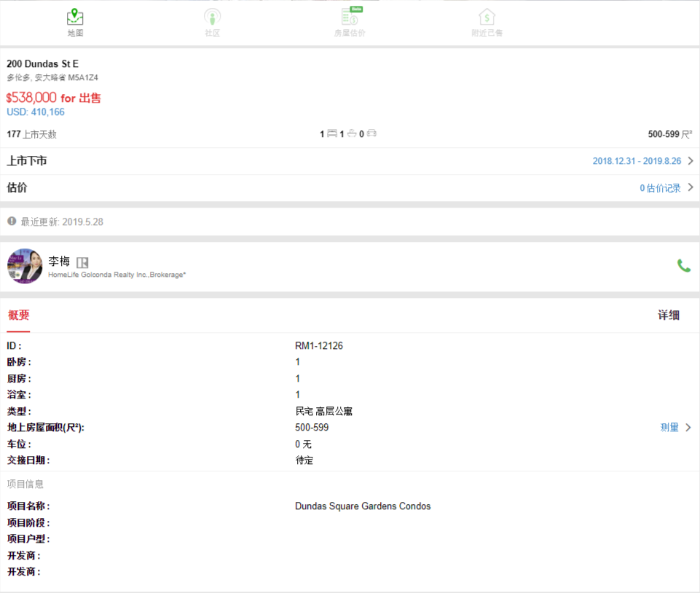Expand the 上市下市 row chevron

pyautogui.click(x=690, y=161)
